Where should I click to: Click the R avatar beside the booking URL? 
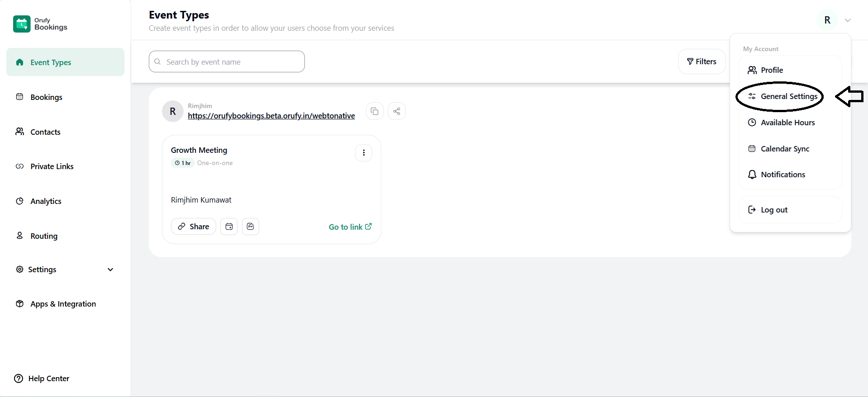[173, 111]
